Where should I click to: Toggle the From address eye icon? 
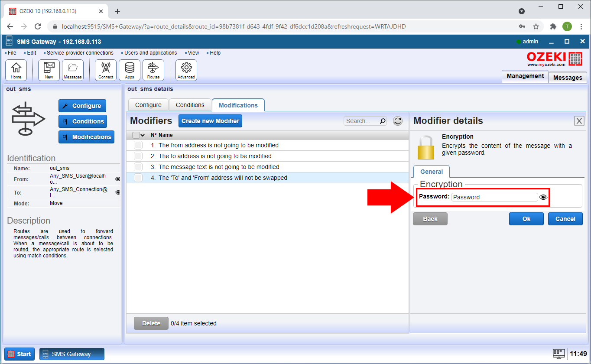click(x=117, y=179)
